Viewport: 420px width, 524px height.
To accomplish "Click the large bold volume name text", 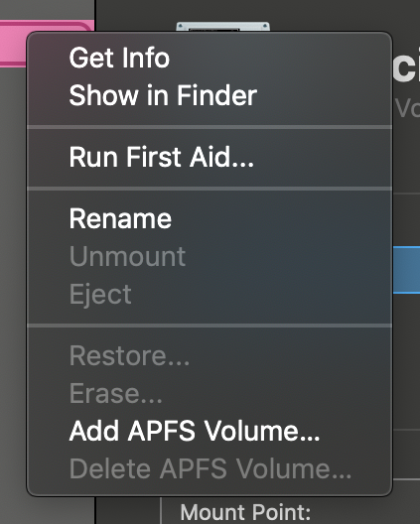I will coord(406,68).
